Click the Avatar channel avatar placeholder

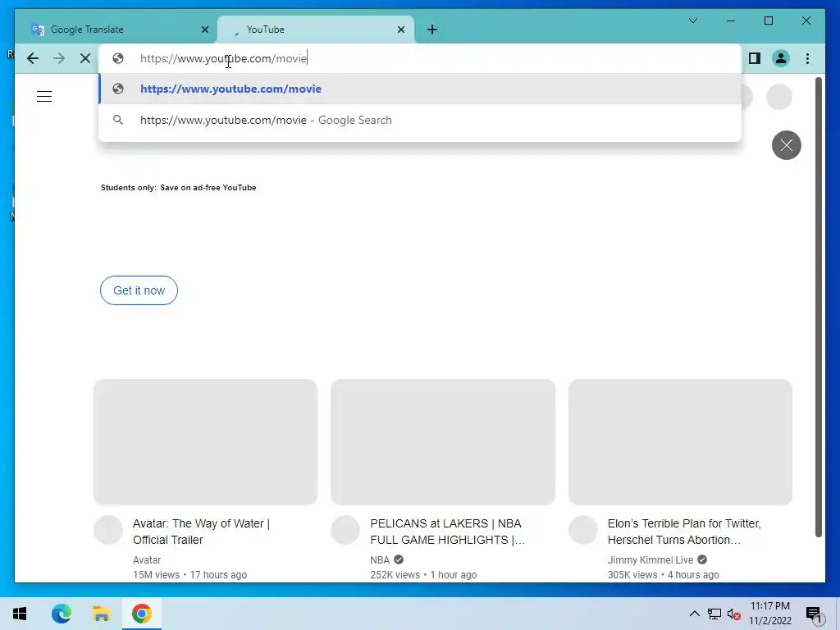click(108, 530)
